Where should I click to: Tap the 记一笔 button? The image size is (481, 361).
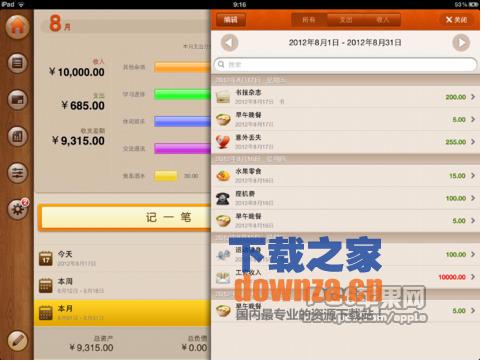tap(125, 218)
